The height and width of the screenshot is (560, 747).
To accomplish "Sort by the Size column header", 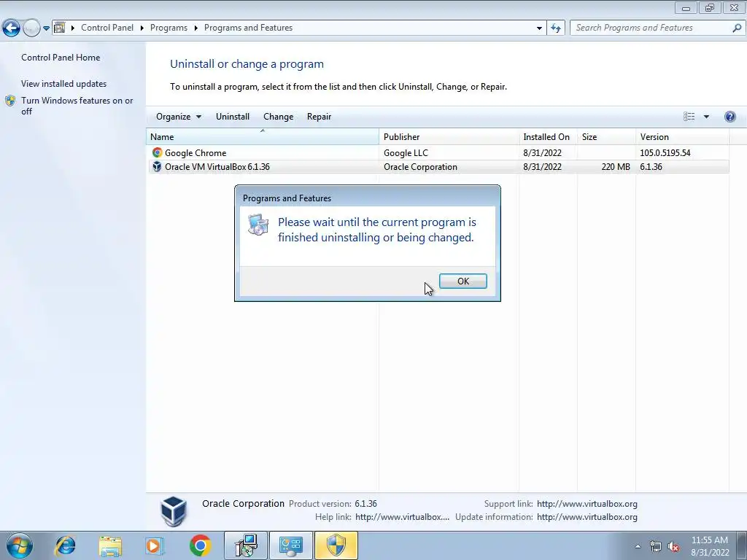I will (606, 136).
